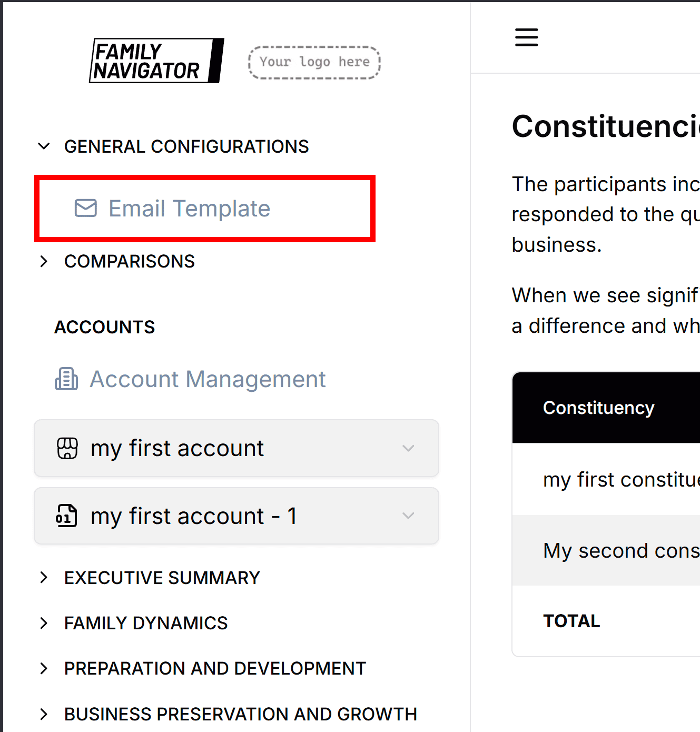Open the Email Template page
This screenshot has height=732, width=700.
point(190,208)
